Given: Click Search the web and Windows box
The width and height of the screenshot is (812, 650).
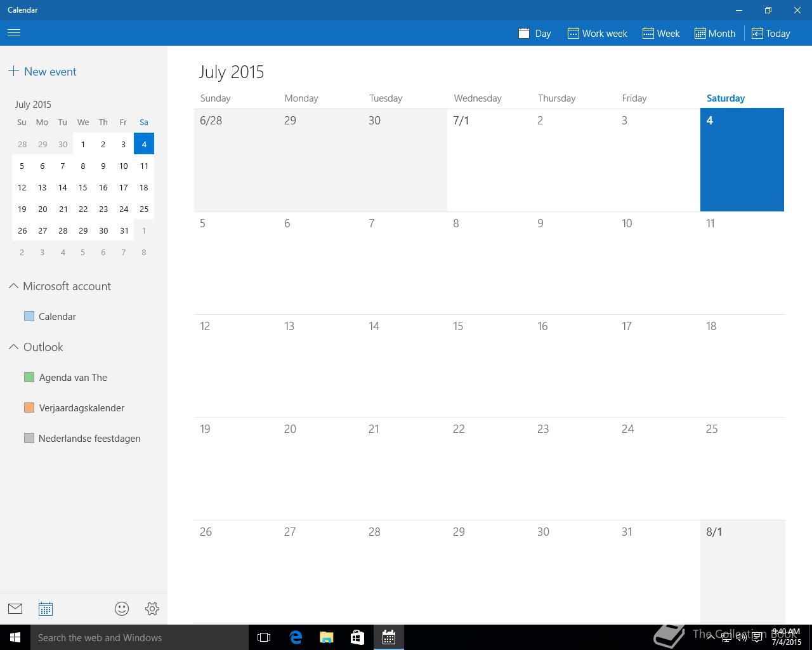Looking at the screenshot, I should (140, 637).
